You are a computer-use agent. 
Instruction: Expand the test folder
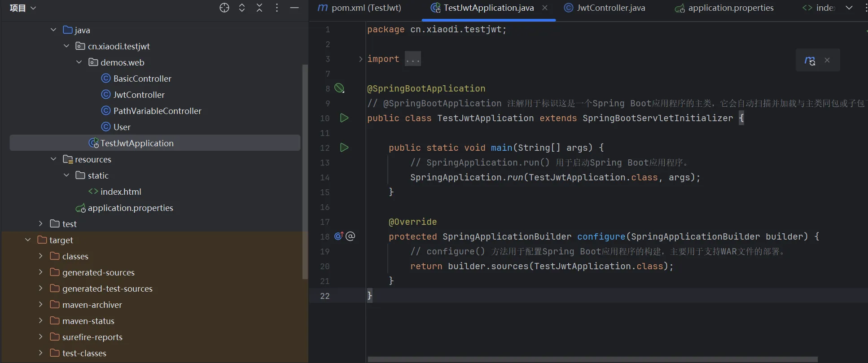click(41, 223)
